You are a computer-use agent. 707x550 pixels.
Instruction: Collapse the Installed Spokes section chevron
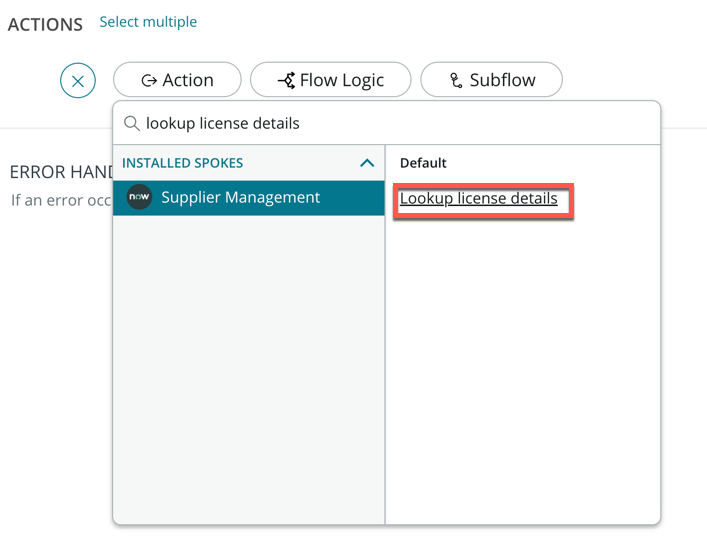(367, 163)
